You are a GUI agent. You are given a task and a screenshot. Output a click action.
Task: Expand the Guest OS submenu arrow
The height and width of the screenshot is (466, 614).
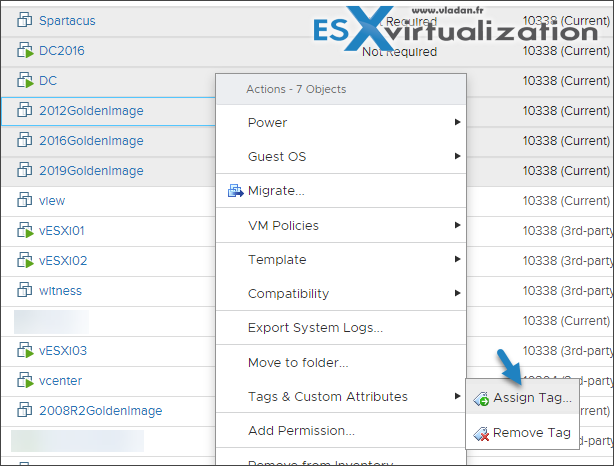tap(457, 156)
